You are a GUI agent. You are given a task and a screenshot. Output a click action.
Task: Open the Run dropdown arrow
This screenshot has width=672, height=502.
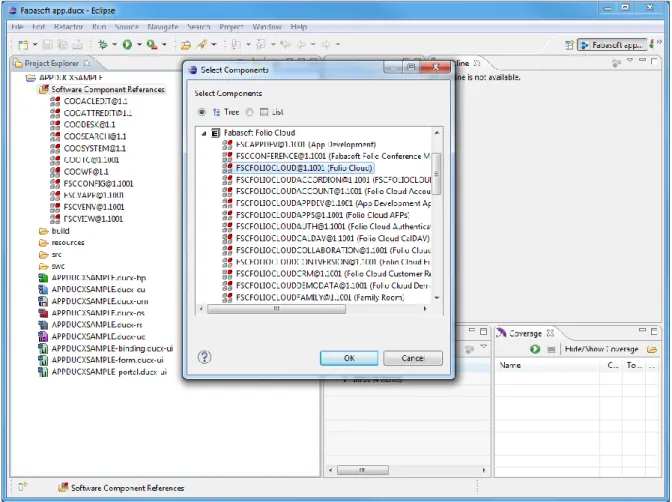tap(139, 44)
